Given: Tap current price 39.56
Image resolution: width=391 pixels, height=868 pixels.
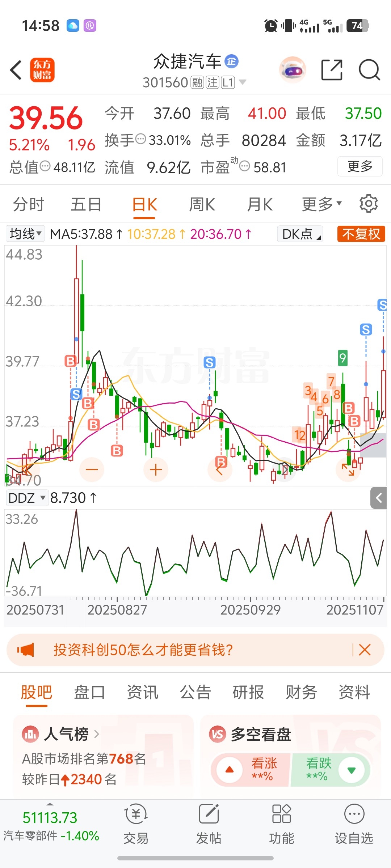Looking at the screenshot, I should click(46, 118).
